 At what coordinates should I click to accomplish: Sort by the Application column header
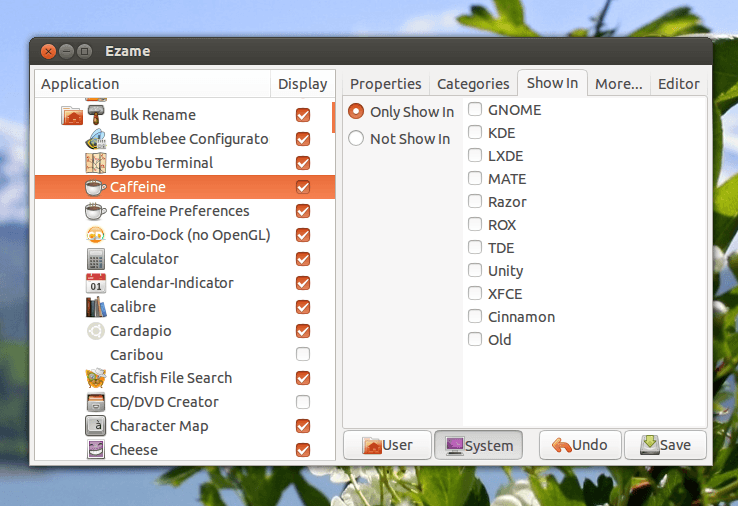click(x=150, y=84)
